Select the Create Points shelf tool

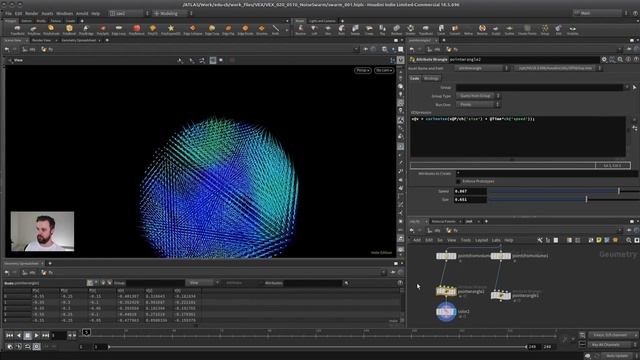click(x=527, y=29)
